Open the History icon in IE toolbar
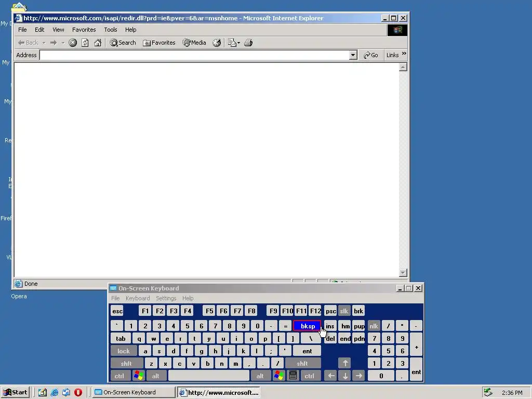Image resolution: width=532 pixels, height=399 pixels. (217, 43)
